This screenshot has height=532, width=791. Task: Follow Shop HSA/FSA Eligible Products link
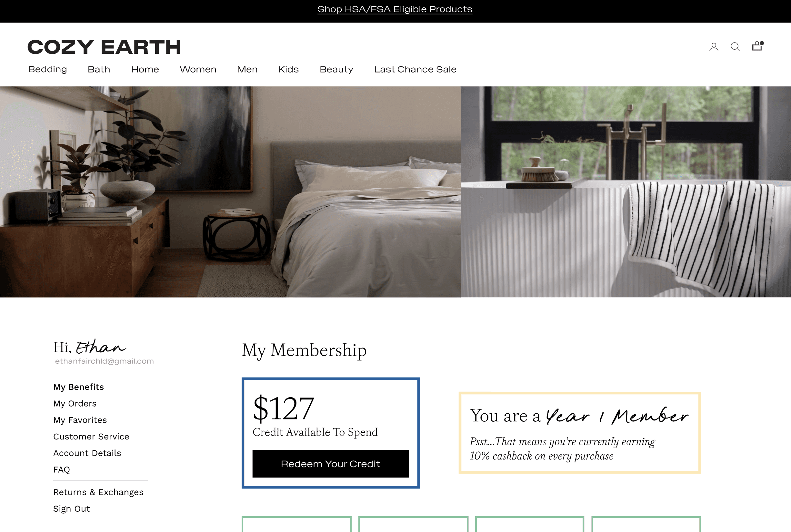coord(395,9)
